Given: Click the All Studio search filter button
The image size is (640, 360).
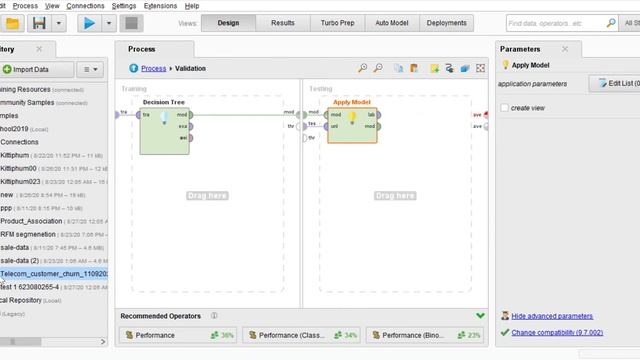Looking at the screenshot, I should (x=630, y=23).
